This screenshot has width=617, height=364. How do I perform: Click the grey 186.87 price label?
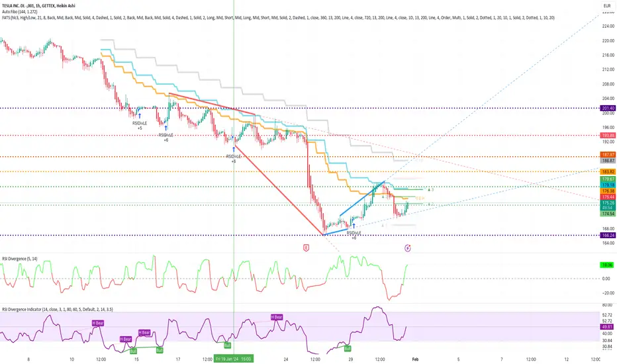click(x=608, y=161)
